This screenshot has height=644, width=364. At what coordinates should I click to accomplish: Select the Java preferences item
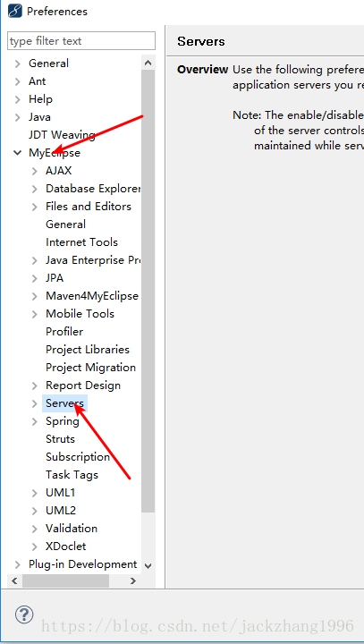(39, 117)
